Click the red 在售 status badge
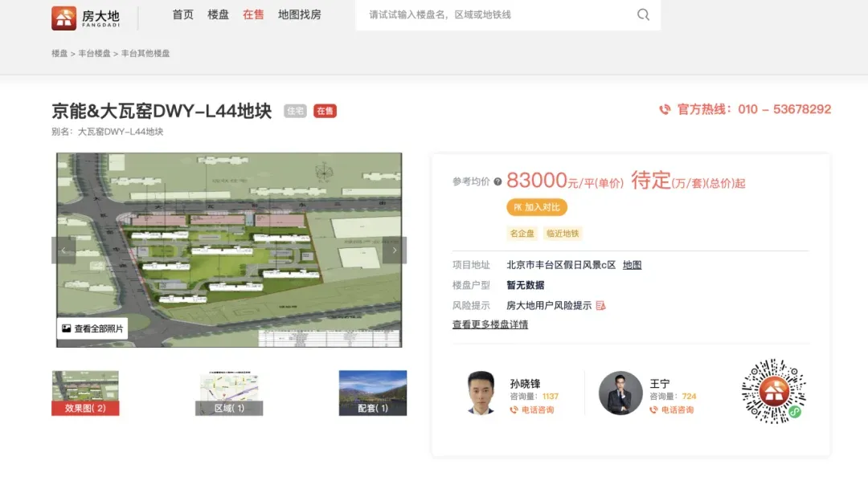This screenshot has height=493, width=868. tap(325, 112)
